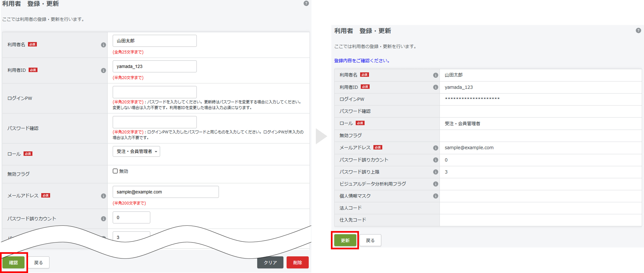This screenshot has width=644, height=273.
Task: Show info for 利用者名 in left form
Action: coord(103,45)
